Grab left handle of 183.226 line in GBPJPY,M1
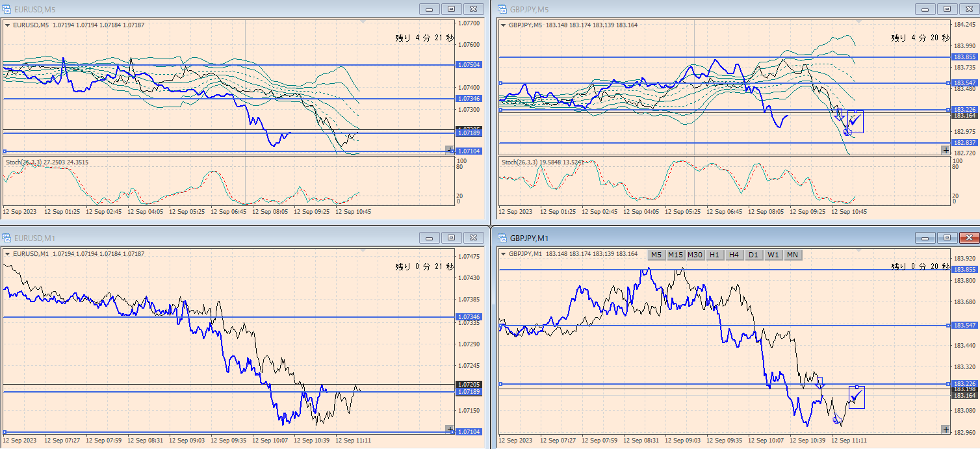The image size is (980, 449). pos(500,384)
